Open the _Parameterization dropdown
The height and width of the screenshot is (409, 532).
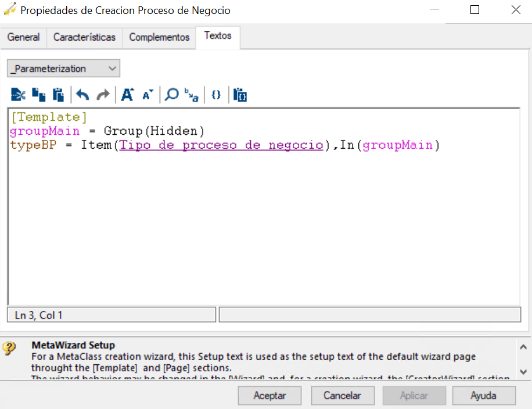(x=63, y=68)
